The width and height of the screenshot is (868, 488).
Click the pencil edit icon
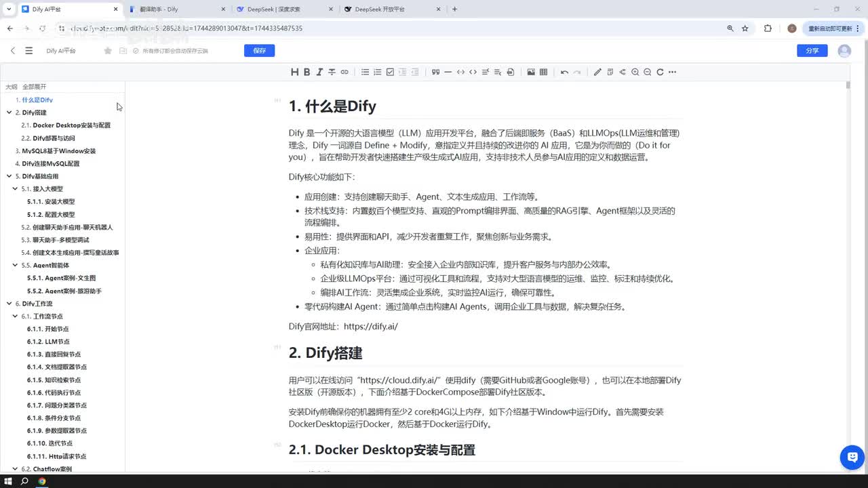pos(597,72)
